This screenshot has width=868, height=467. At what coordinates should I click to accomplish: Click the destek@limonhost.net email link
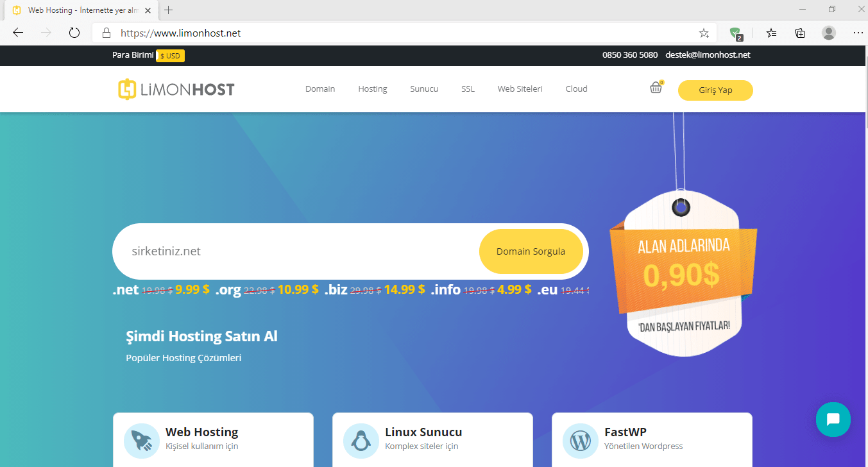(708, 55)
